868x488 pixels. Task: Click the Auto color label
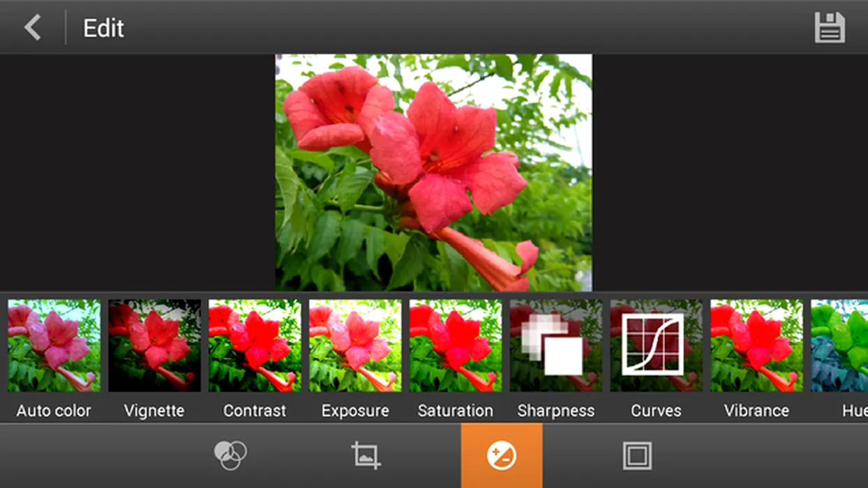54,411
